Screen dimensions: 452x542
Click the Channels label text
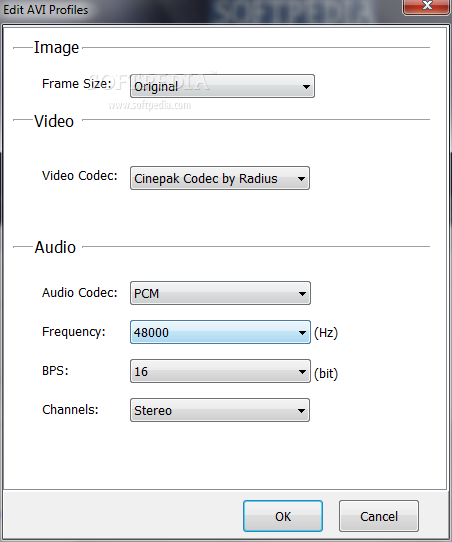click(x=70, y=410)
